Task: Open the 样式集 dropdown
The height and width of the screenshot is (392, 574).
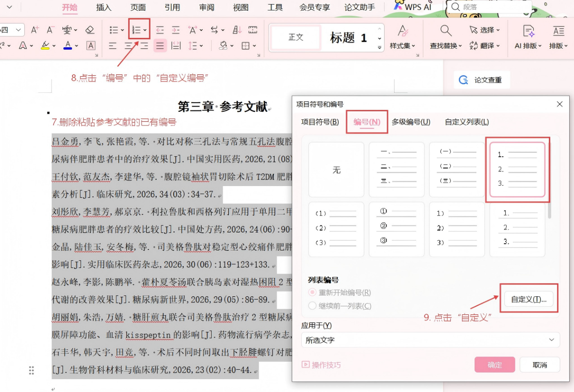Action: (403, 46)
